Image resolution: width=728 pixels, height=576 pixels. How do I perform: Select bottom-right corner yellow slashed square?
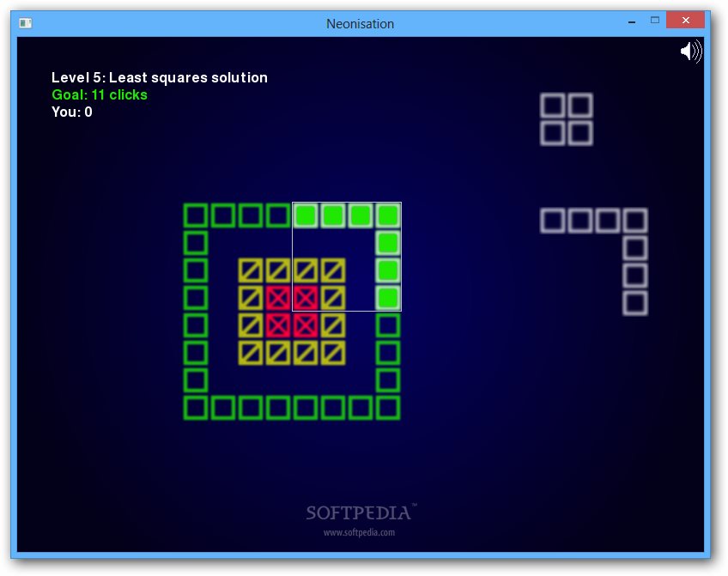click(x=333, y=353)
